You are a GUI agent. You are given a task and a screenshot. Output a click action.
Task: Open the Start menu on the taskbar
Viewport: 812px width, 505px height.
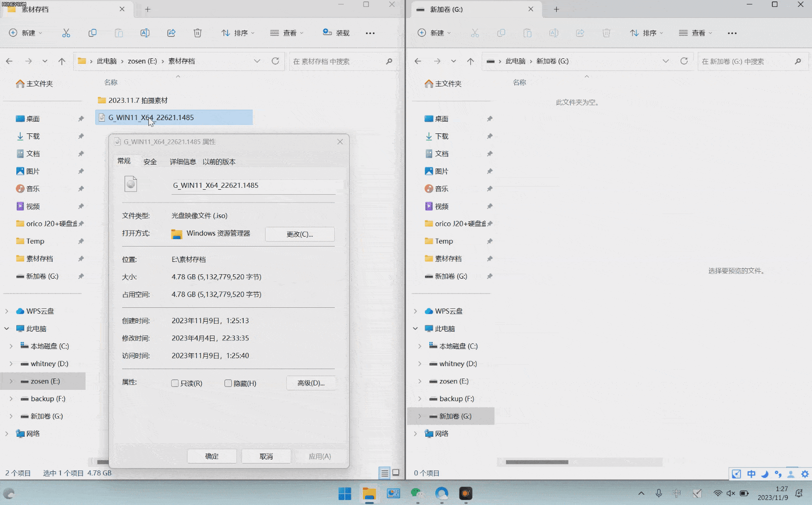pyautogui.click(x=345, y=493)
